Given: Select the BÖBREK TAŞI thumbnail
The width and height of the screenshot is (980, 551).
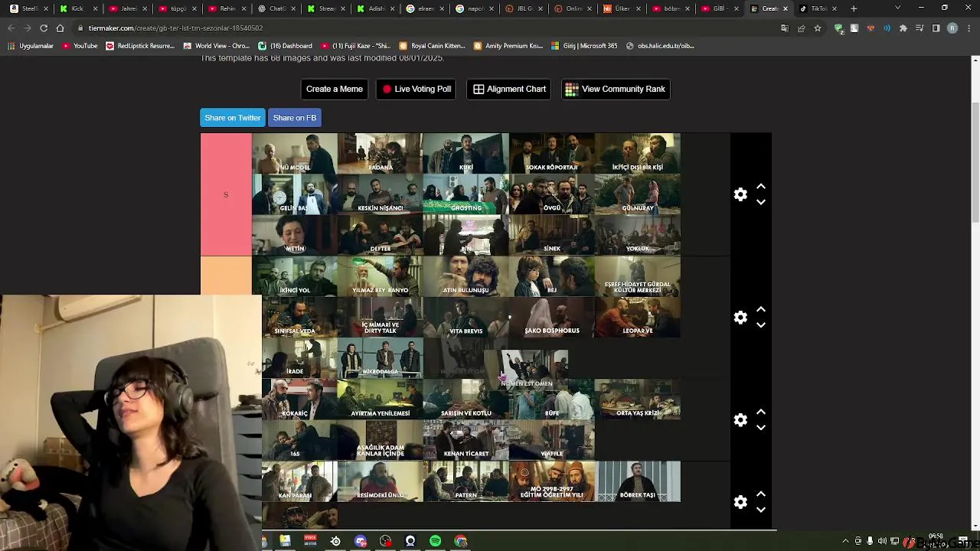Looking at the screenshot, I should (638, 481).
